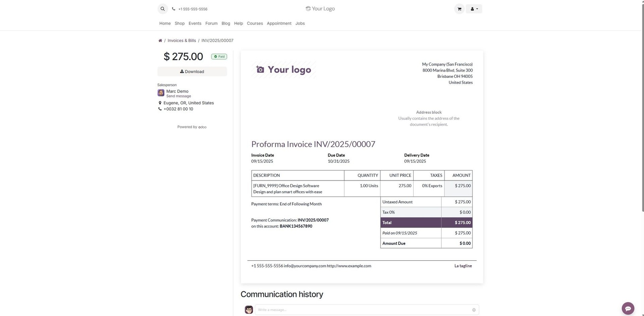Download the invoice
This screenshot has width=644, height=316.
[x=192, y=71]
